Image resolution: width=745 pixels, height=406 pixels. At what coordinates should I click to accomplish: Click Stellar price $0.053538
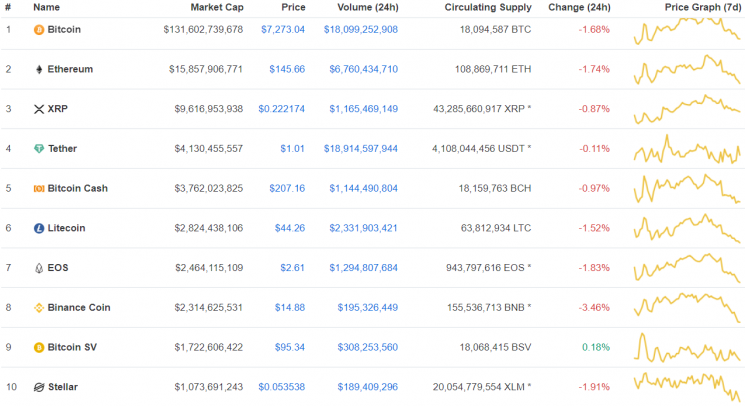[x=282, y=387]
